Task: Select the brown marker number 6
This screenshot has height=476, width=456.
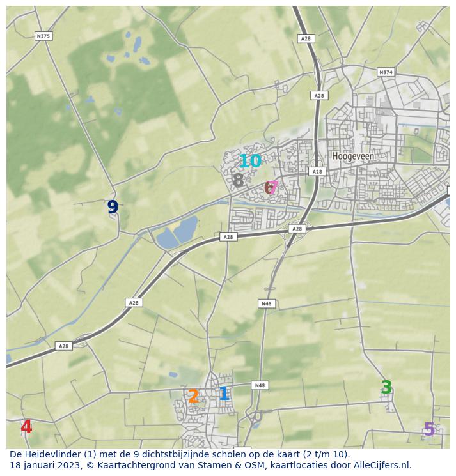Action: point(268,188)
